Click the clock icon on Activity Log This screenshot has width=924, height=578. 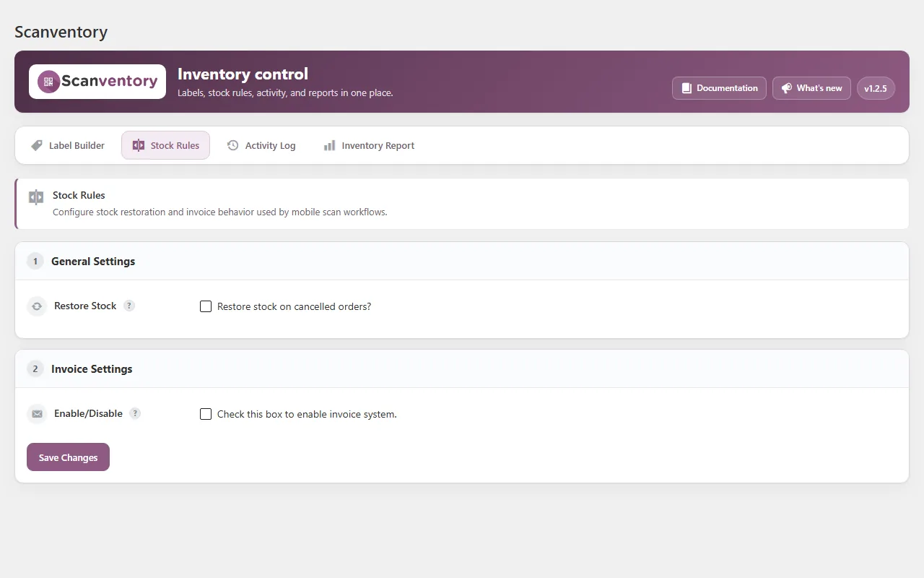click(x=232, y=145)
